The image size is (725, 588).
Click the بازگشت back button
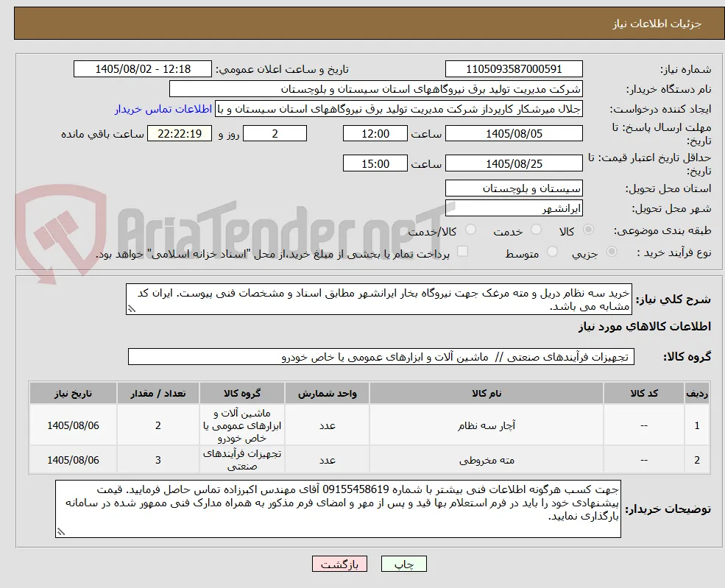point(339,564)
